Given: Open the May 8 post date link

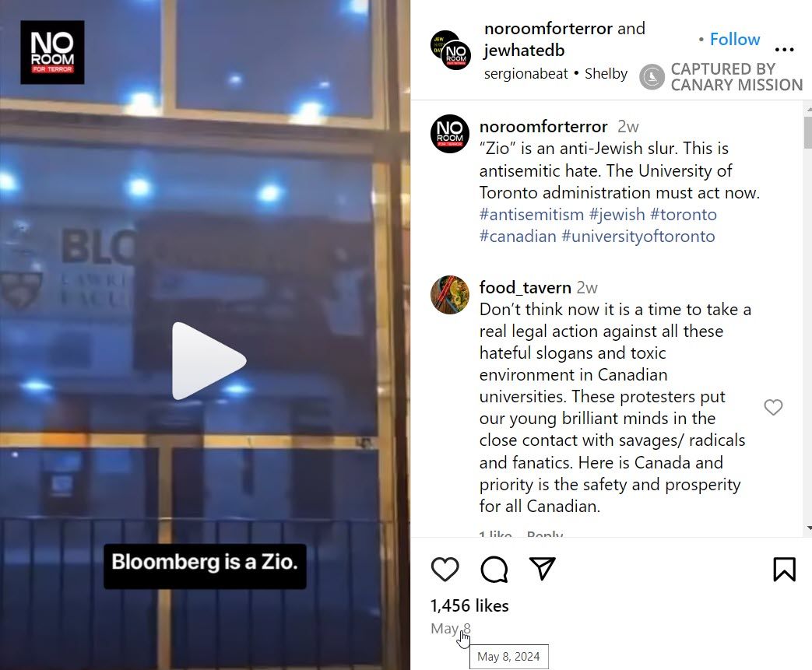Looking at the screenshot, I should point(451,628).
